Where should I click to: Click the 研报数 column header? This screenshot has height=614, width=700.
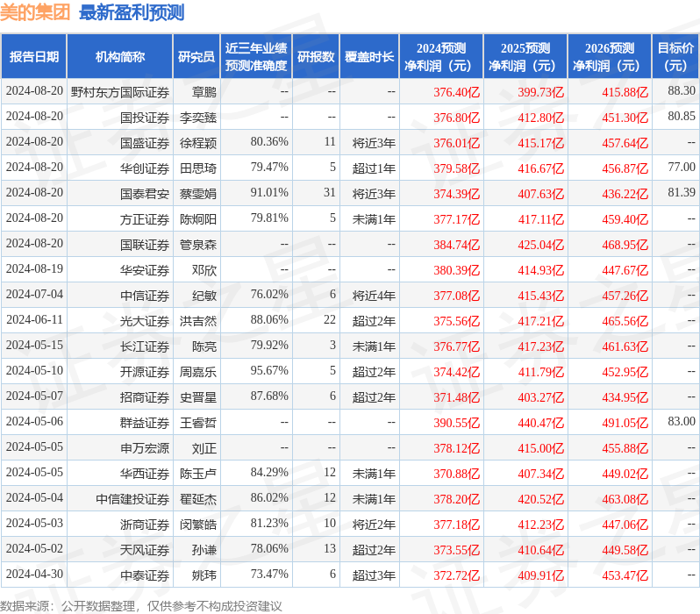coord(316,57)
